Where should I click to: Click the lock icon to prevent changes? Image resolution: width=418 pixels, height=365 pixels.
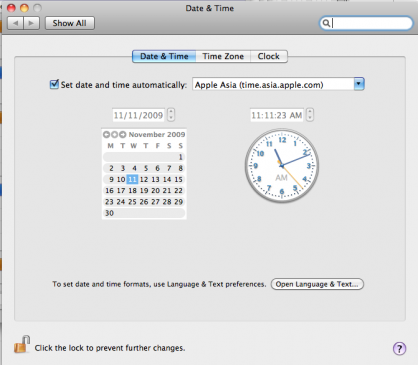pyautogui.click(x=22, y=344)
